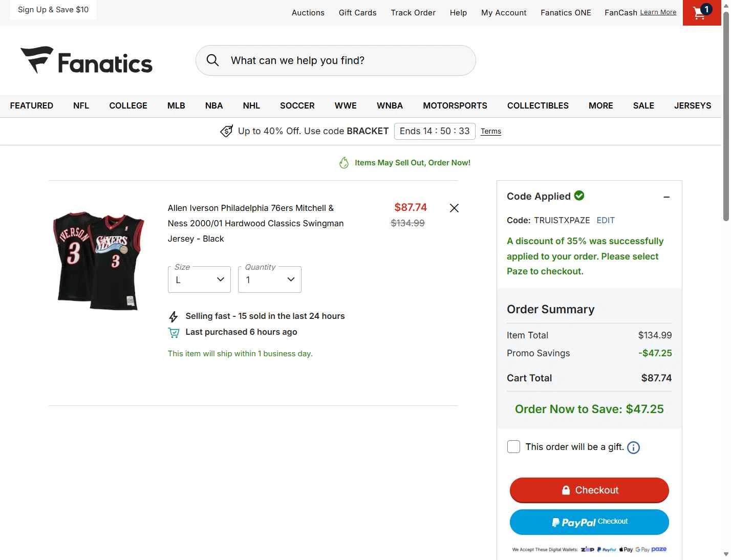This screenshot has height=560, width=731.
Task: Open the COLLECTIBLES menu
Action: click(537, 105)
